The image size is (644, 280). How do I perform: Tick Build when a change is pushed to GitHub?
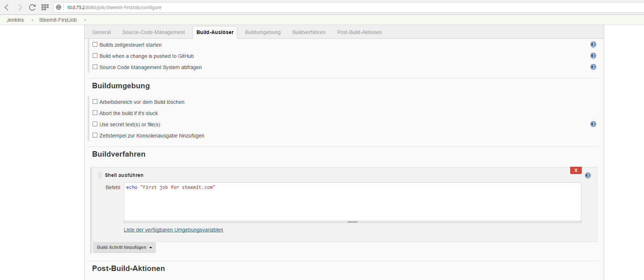pos(95,56)
